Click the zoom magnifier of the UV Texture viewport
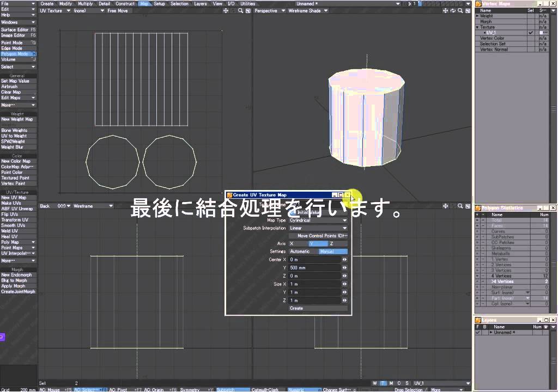 pos(240,11)
